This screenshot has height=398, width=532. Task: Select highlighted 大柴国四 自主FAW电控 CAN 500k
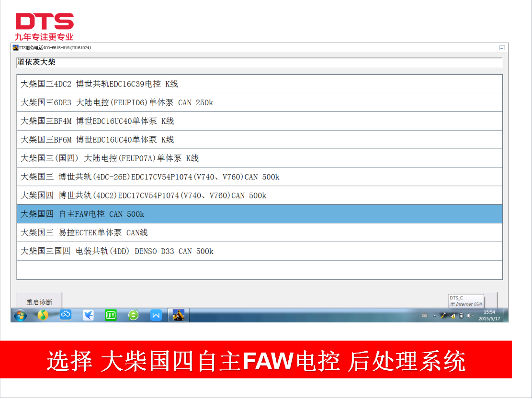260,214
